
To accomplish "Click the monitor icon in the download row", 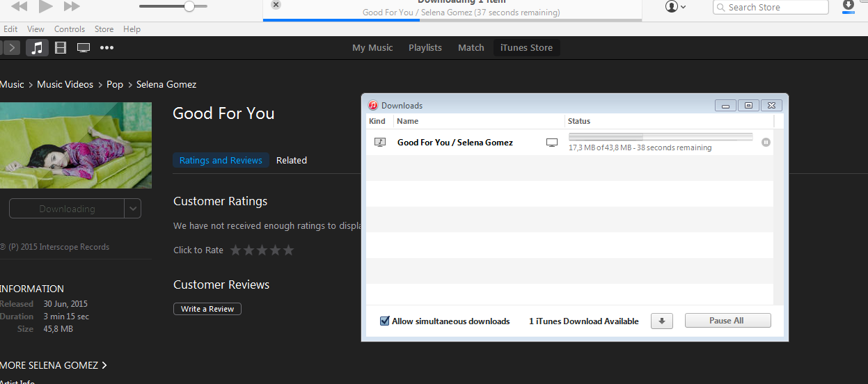I will click(552, 143).
